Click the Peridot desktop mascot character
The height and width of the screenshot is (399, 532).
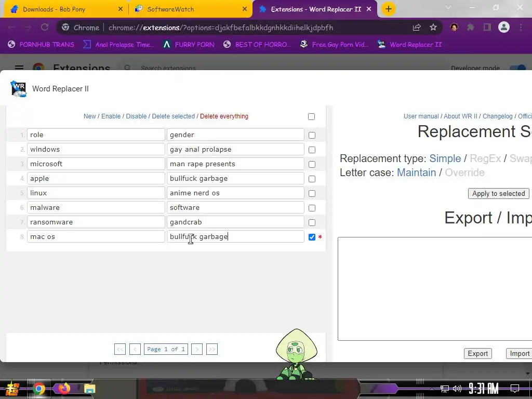point(297,354)
